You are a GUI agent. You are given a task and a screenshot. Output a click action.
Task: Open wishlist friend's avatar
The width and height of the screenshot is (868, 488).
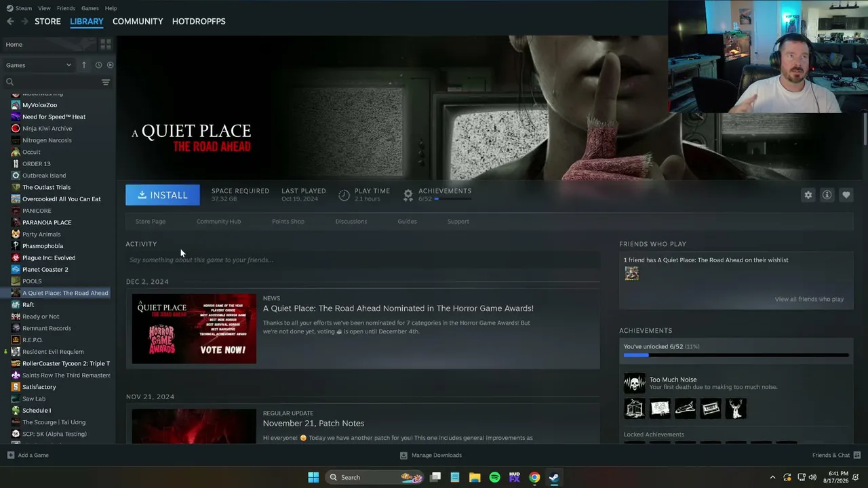point(631,273)
